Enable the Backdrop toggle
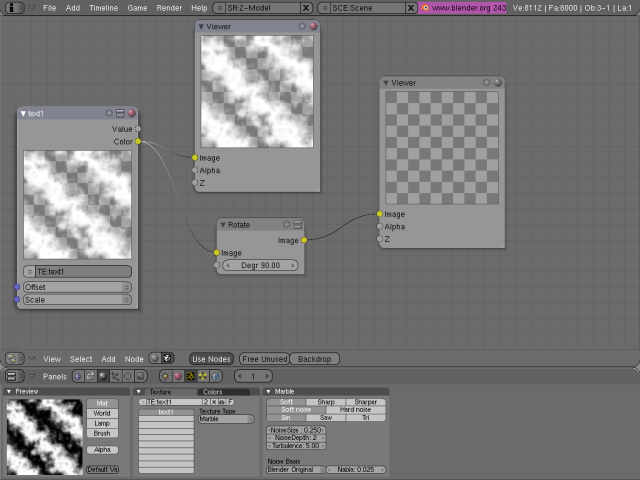The image size is (640, 480). pyautogui.click(x=314, y=358)
